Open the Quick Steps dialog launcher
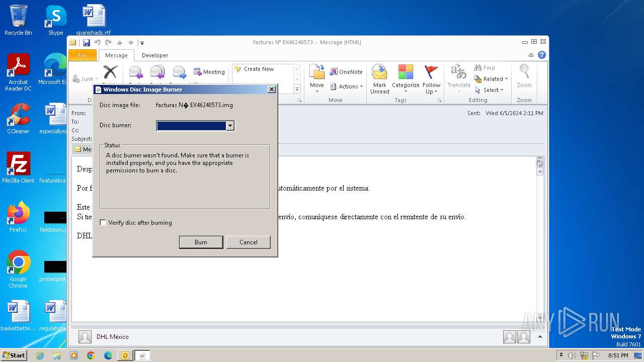 coord(300,101)
